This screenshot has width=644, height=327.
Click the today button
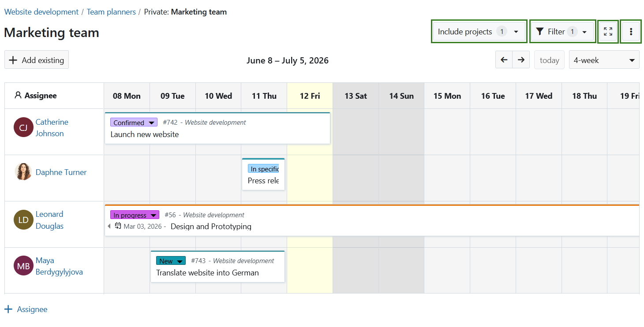549,60
